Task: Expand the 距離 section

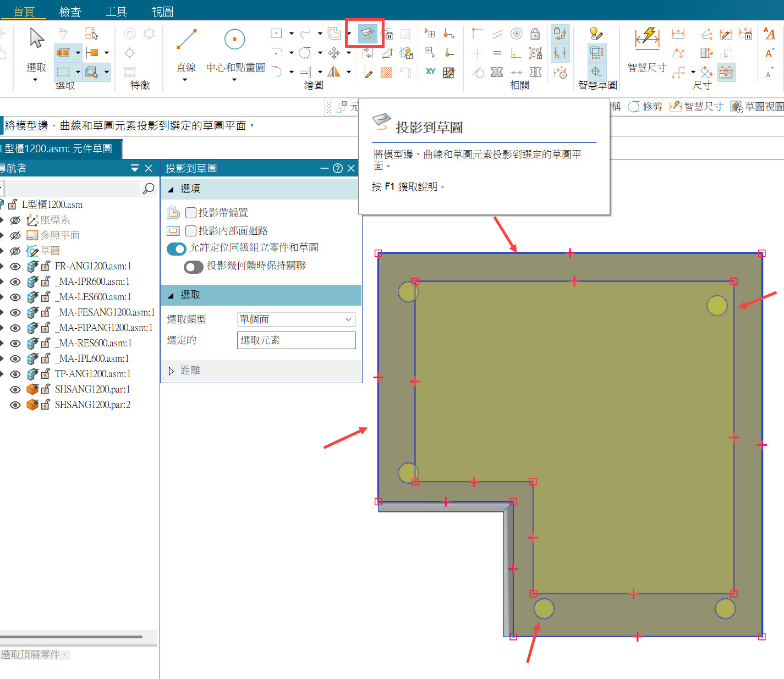Action: pos(171,371)
